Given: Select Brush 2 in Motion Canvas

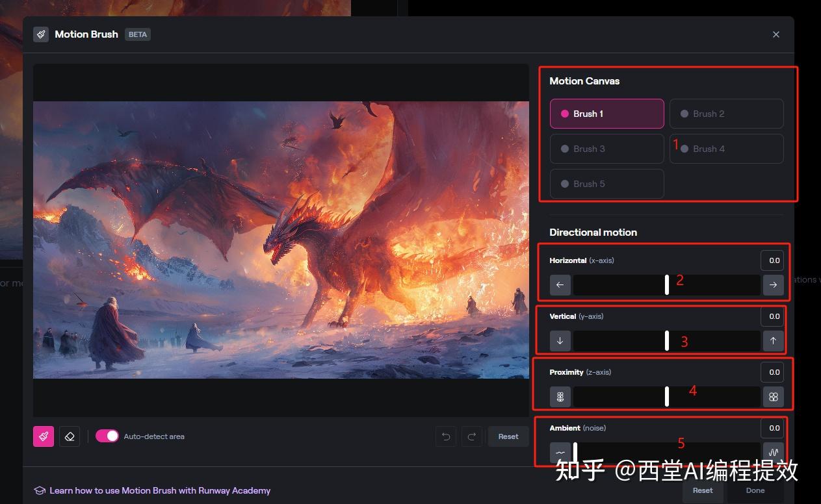Looking at the screenshot, I should [727, 114].
